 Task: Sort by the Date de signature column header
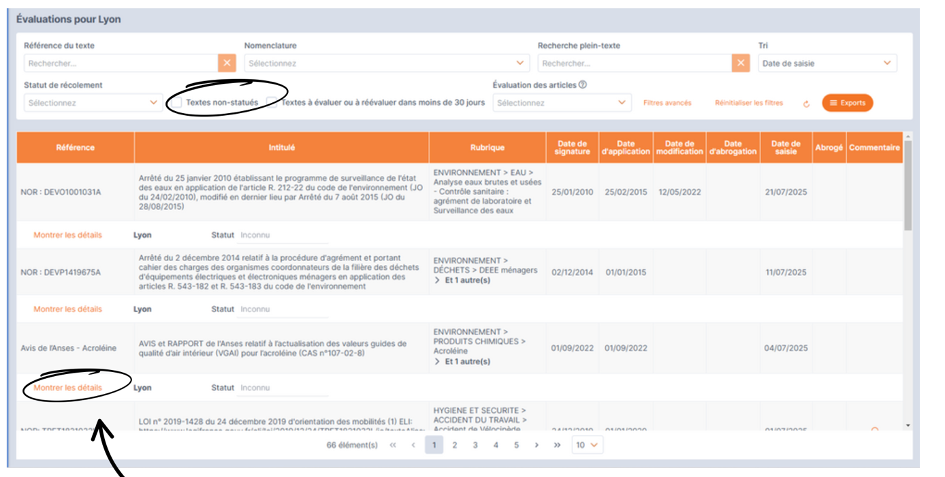573,147
